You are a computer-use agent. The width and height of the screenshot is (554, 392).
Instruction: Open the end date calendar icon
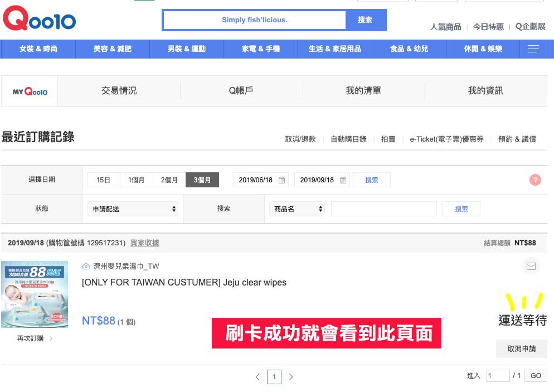[343, 180]
